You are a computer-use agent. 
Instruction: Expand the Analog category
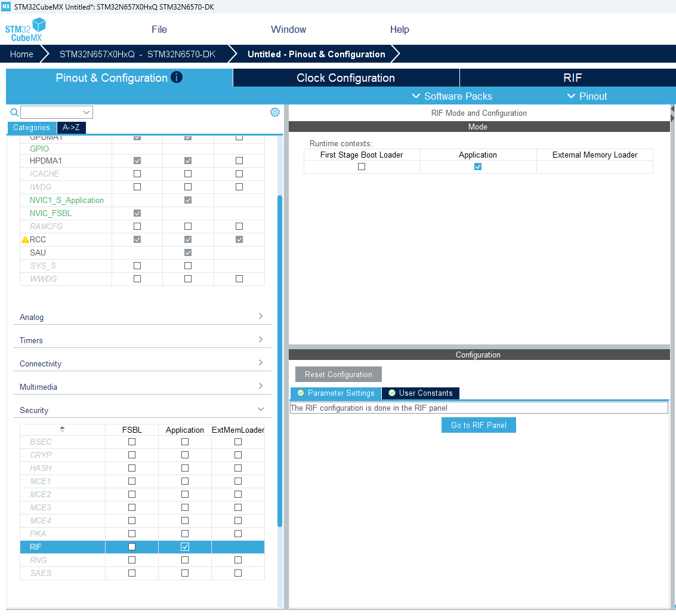click(142, 317)
